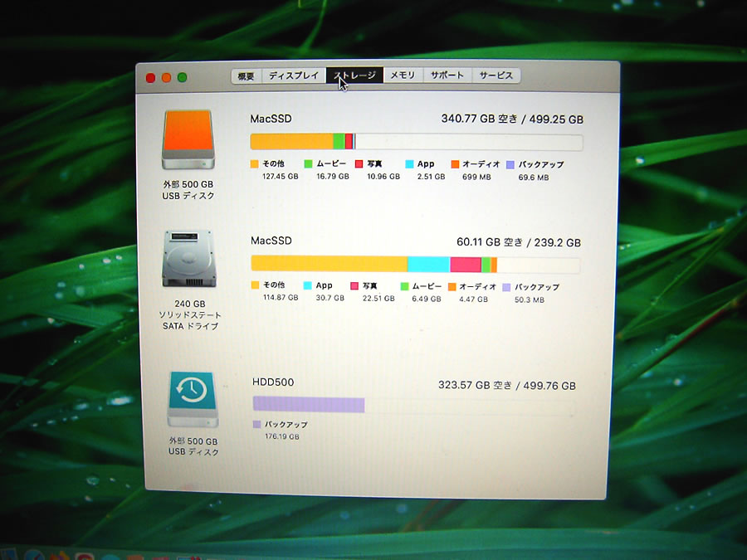This screenshot has width=747, height=560.
Task: Click the 240 GB SATA drive icon
Action: (189, 259)
